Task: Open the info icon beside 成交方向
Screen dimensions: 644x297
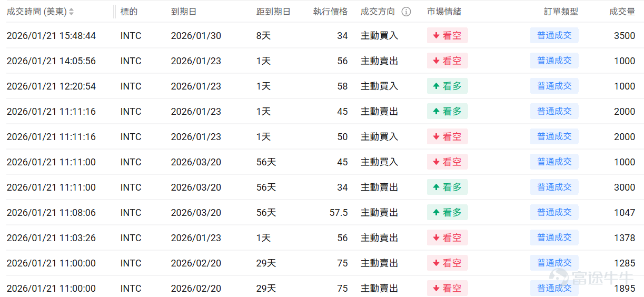Action: [406, 12]
